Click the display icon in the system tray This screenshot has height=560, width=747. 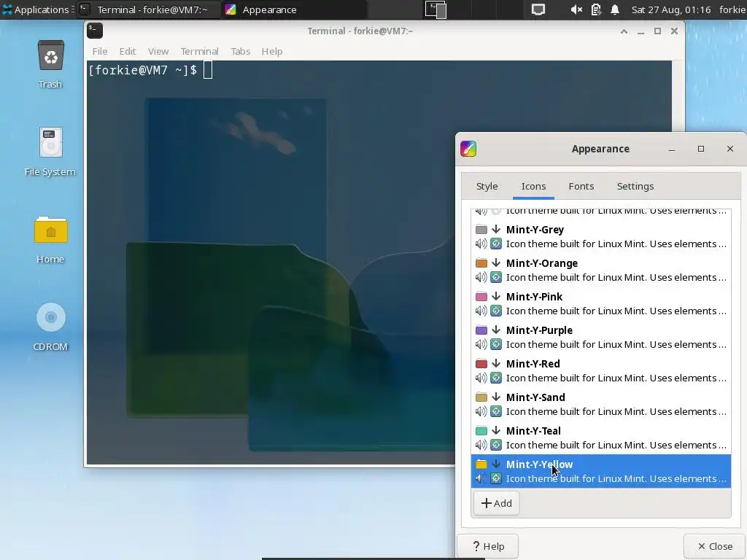(x=538, y=9)
